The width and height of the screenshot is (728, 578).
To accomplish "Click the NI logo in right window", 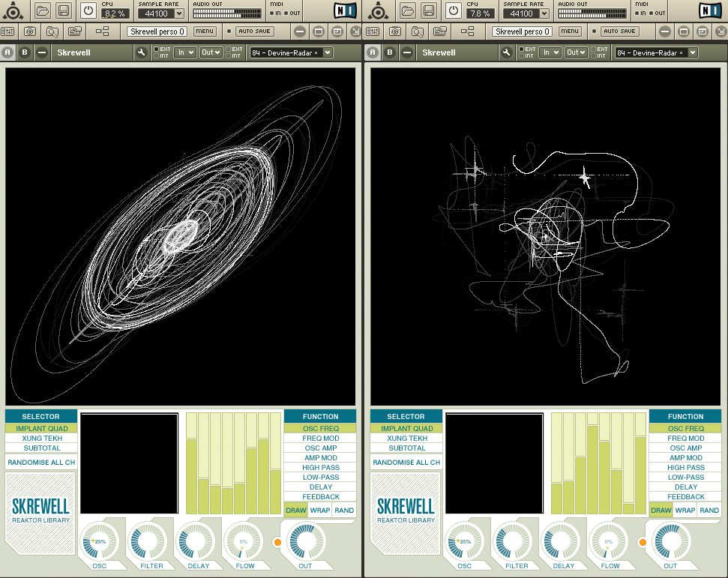I will [x=710, y=10].
